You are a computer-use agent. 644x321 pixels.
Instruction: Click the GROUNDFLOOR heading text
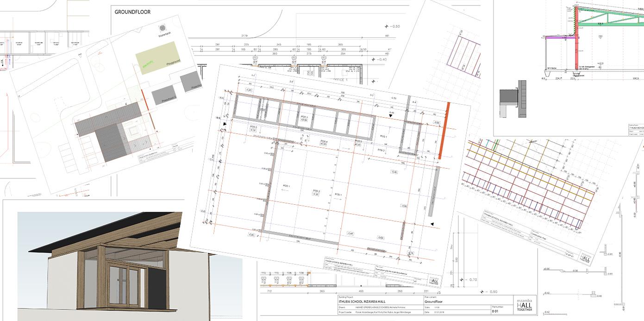[132, 12]
